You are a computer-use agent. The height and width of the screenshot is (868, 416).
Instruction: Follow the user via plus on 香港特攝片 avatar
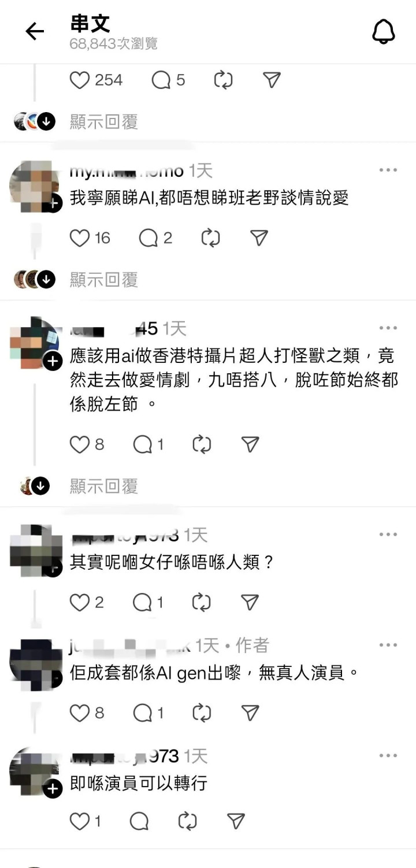tap(53, 361)
